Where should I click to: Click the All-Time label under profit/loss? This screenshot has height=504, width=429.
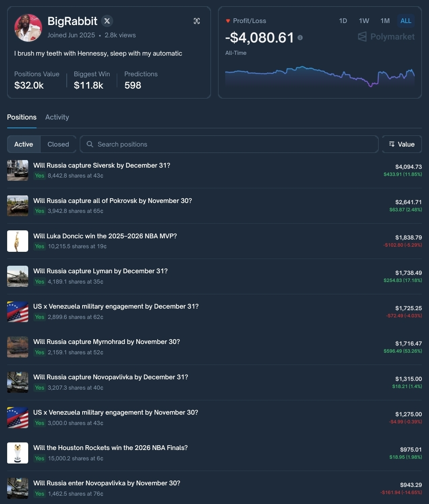236,53
